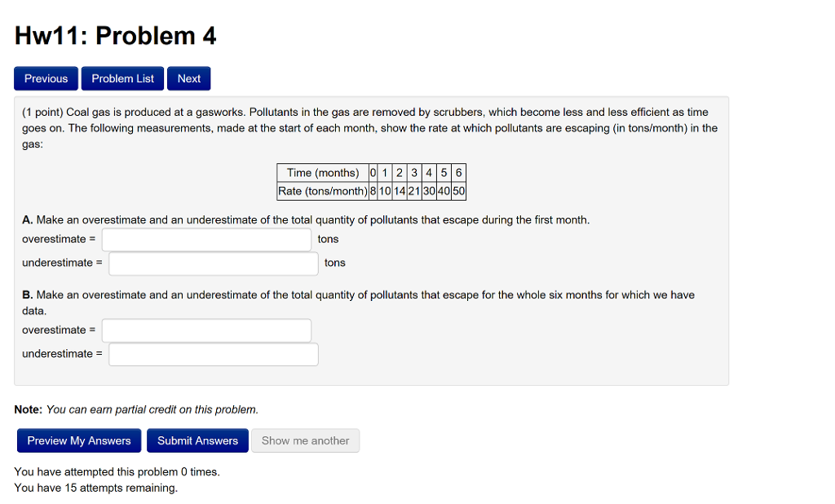Click Show me another
Screen dimensions: 835x504
point(305,440)
